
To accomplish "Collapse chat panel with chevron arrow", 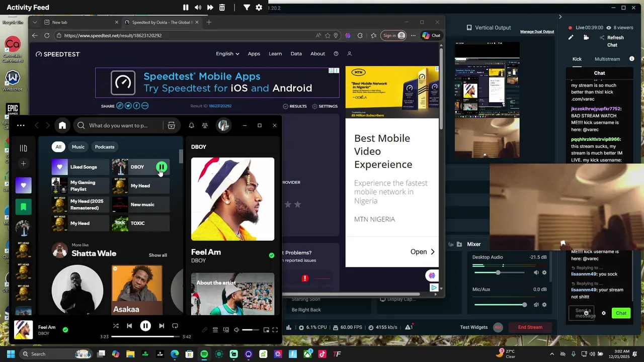I will coord(560,17).
